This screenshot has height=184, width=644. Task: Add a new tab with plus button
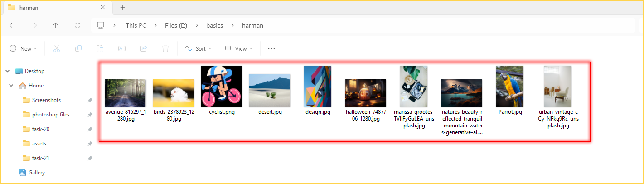[x=122, y=7]
